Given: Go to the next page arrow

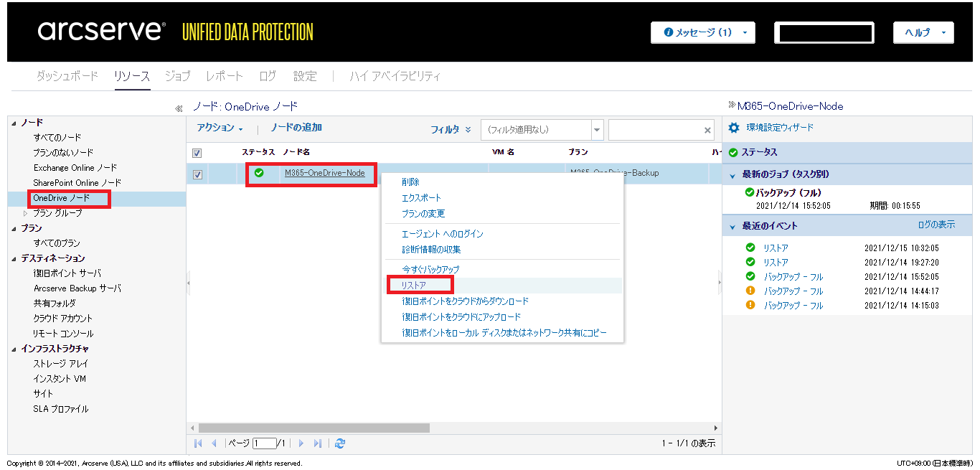Looking at the screenshot, I should pos(301,443).
